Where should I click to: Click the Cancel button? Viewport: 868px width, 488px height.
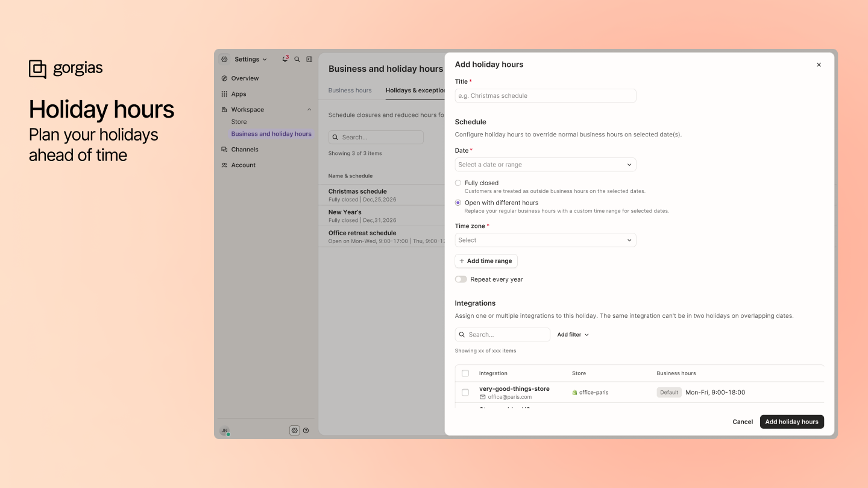tap(743, 422)
